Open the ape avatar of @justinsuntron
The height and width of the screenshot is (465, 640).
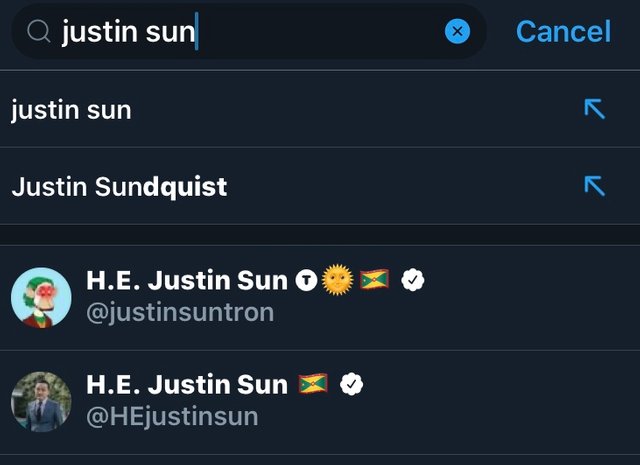41,298
